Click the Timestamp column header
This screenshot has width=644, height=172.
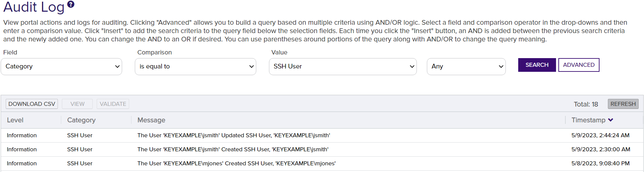588,120
